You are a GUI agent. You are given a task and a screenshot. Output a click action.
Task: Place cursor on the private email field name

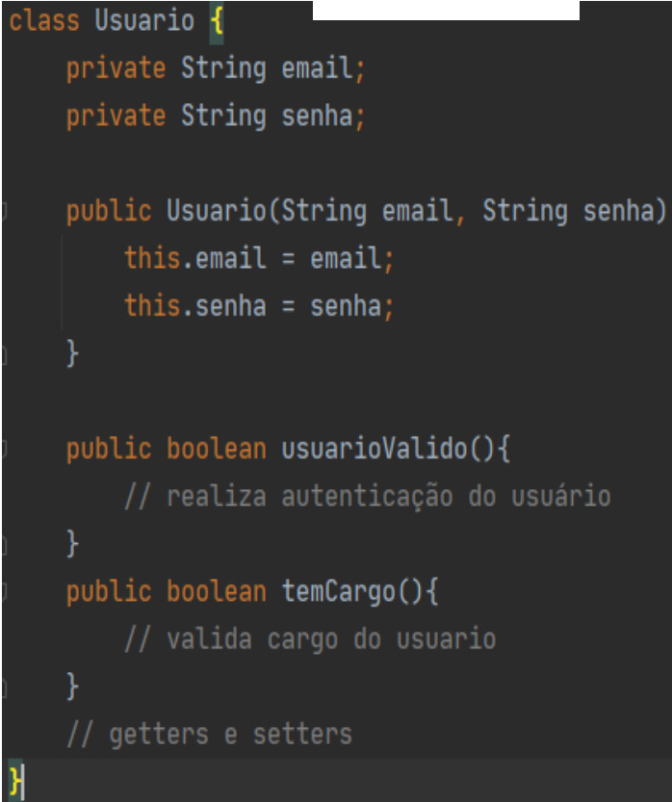(x=319, y=69)
